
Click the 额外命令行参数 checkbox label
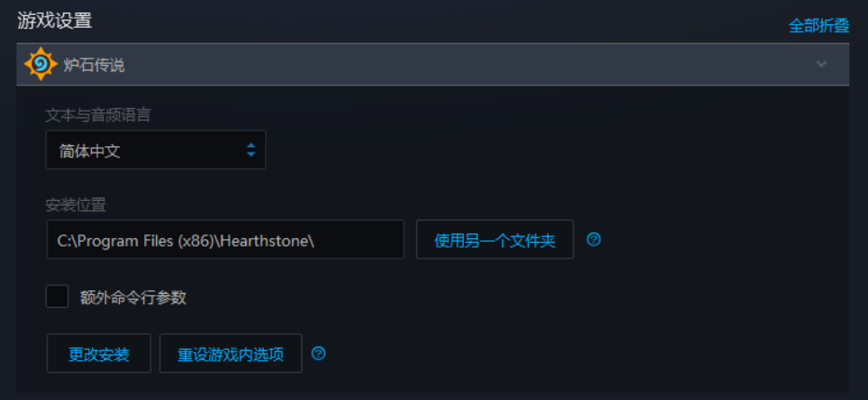tap(133, 298)
